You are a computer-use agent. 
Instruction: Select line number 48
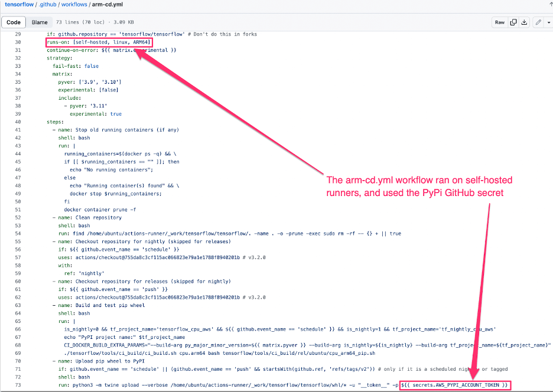tap(18, 186)
